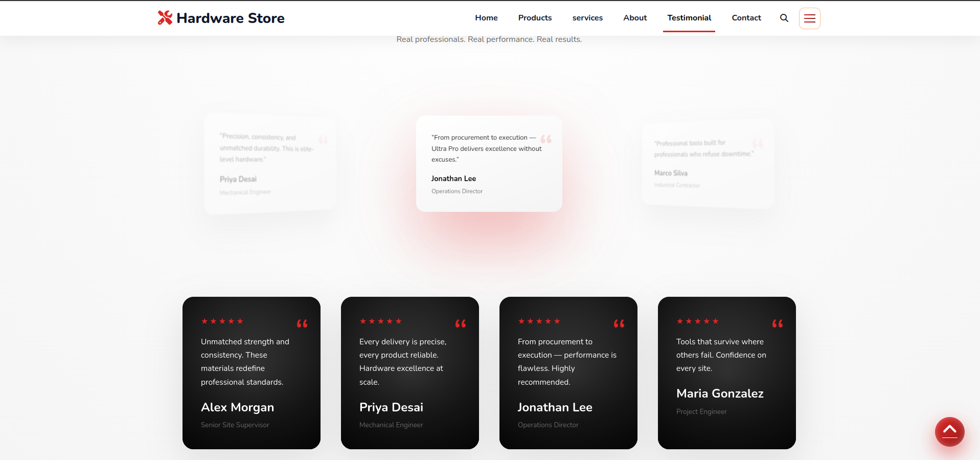This screenshot has height=460, width=980.
Task: Click the star rating on Maria Gonzalez card
Action: pos(698,321)
